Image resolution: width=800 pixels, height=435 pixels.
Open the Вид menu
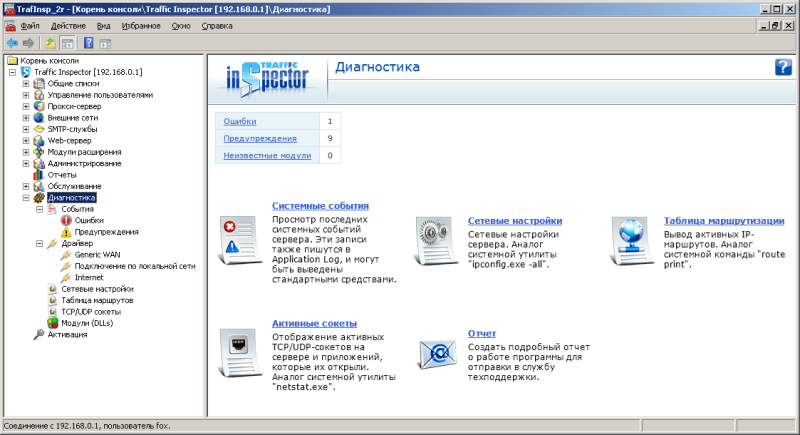pos(104,25)
